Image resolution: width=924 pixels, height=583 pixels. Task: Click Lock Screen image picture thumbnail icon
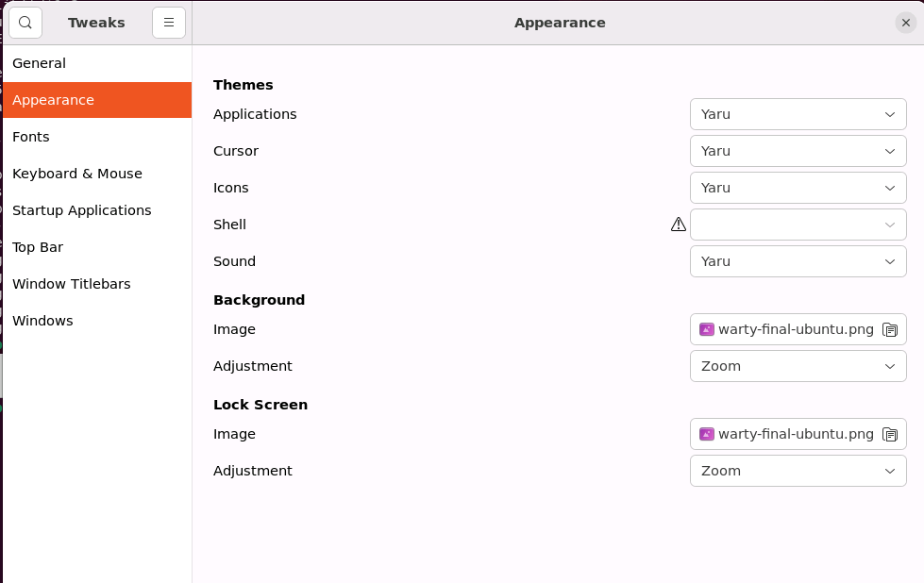(707, 434)
